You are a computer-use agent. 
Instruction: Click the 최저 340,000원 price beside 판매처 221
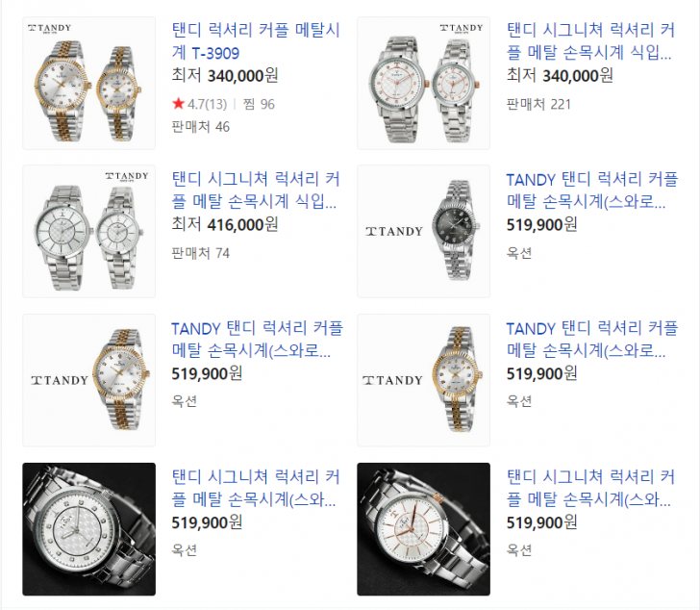(x=560, y=75)
